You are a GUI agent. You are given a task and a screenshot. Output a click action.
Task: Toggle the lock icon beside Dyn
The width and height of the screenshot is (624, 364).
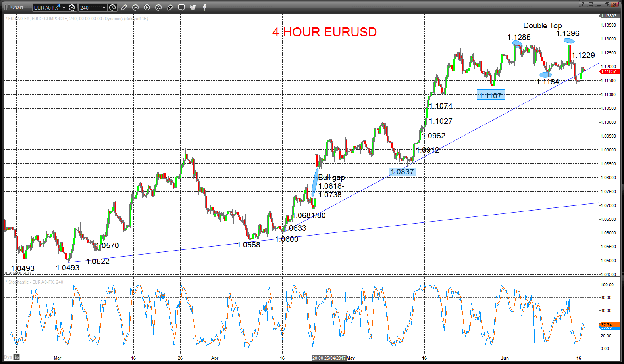pos(17,357)
